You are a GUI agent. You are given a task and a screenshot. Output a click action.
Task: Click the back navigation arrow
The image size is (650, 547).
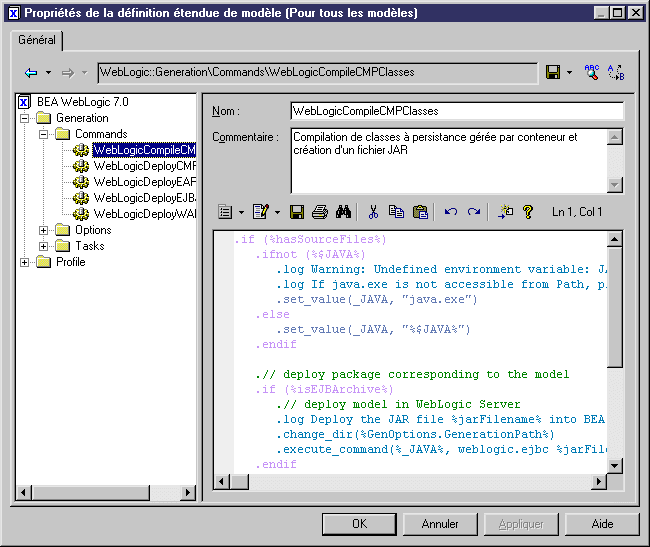[31, 72]
